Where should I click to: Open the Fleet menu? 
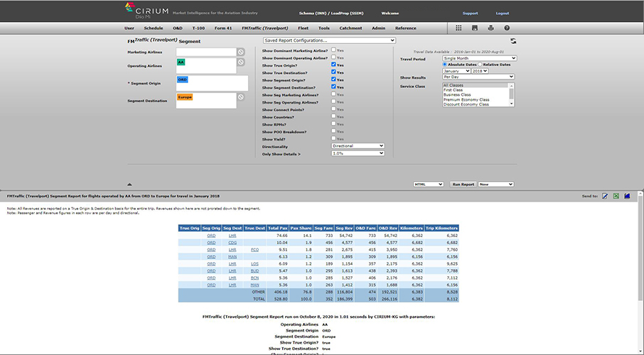coord(303,28)
